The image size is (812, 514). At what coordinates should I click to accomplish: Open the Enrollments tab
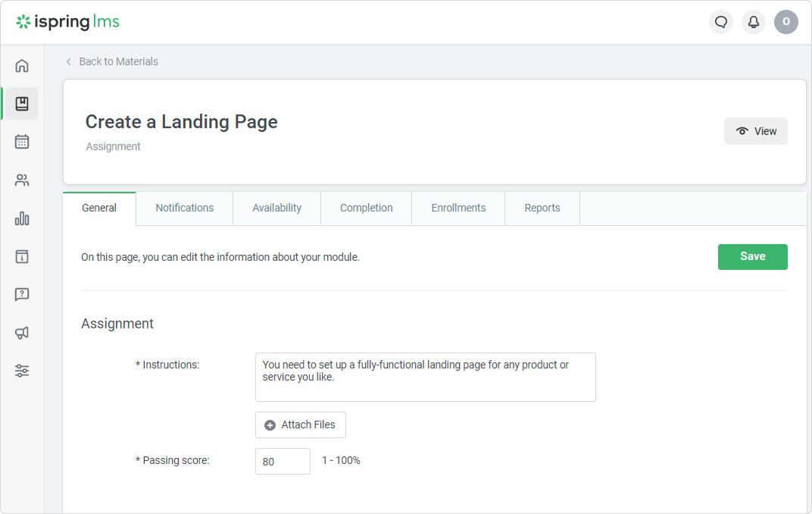(458, 208)
